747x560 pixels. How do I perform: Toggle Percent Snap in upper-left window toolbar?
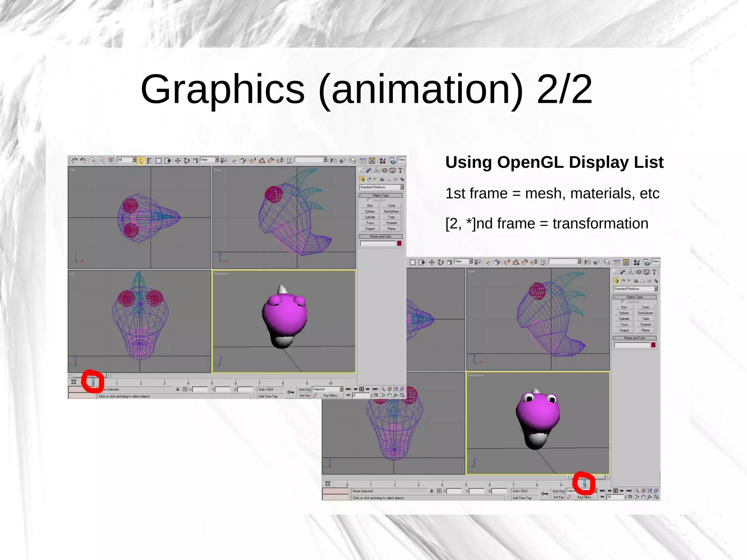pos(271,161)
